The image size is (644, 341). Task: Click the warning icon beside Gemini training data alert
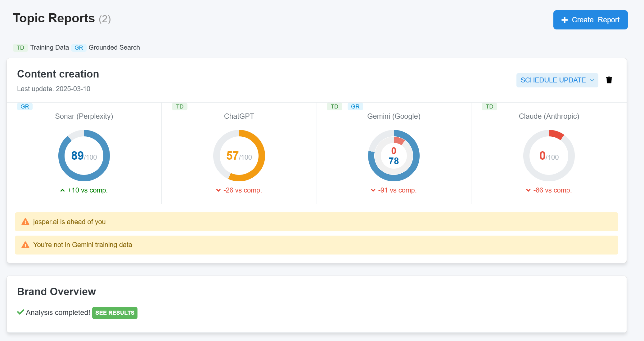click(x=25, y=245)
